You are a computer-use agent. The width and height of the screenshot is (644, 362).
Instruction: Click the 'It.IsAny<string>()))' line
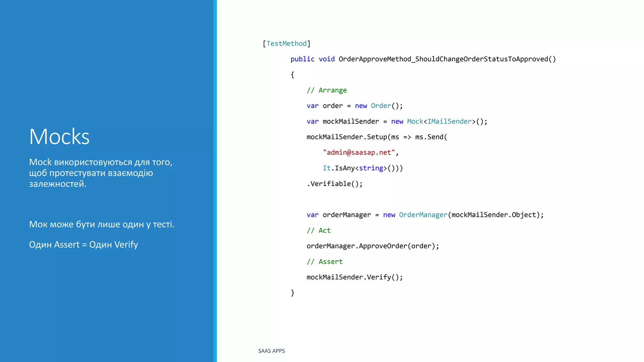[363, 168]
